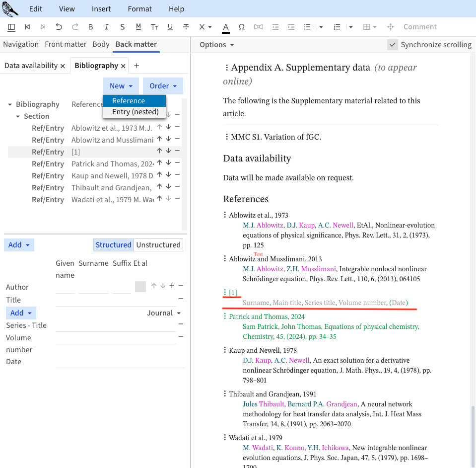Insert special character with Omega icon
This screenshot has width=476, height=468.
coord(242,27)
